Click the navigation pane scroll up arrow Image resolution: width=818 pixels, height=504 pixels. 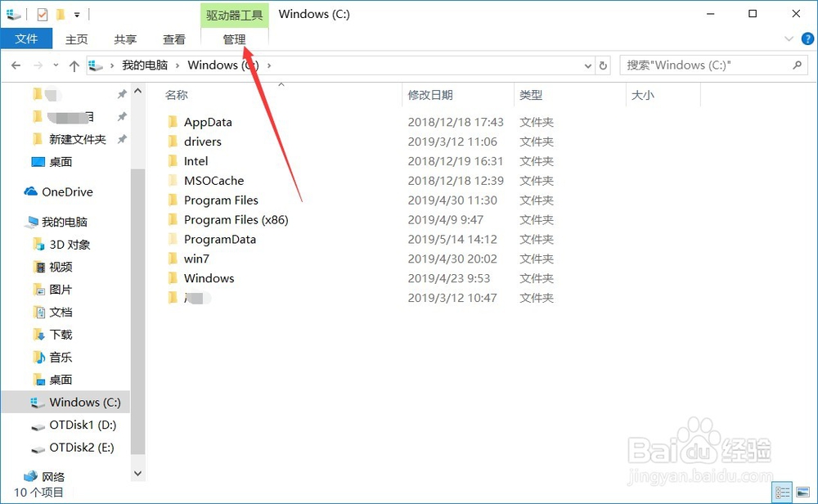[137, 91]
